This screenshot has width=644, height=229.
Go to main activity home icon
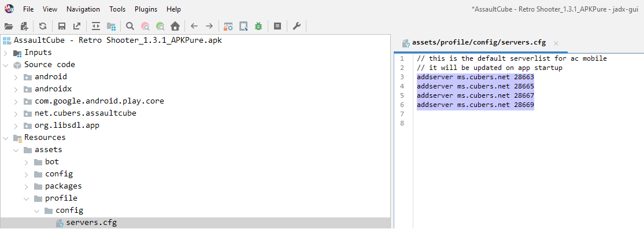click(x=175, y=27)
